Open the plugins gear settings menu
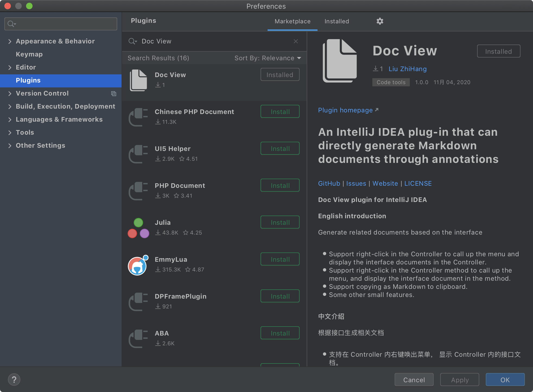 pyautogui.click(x=380, y=21)
